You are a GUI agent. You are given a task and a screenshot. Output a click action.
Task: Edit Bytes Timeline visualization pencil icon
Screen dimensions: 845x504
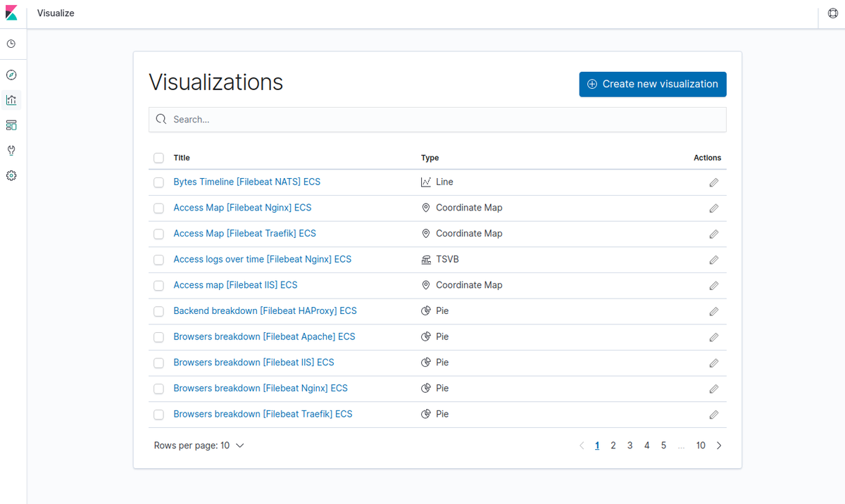713,182
